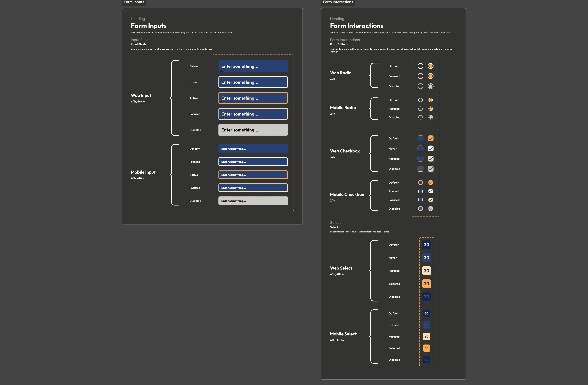This screenshot has height=385, width=588.
Task: Click the Web Select Focused 30 tile
Action: [426, 271]
